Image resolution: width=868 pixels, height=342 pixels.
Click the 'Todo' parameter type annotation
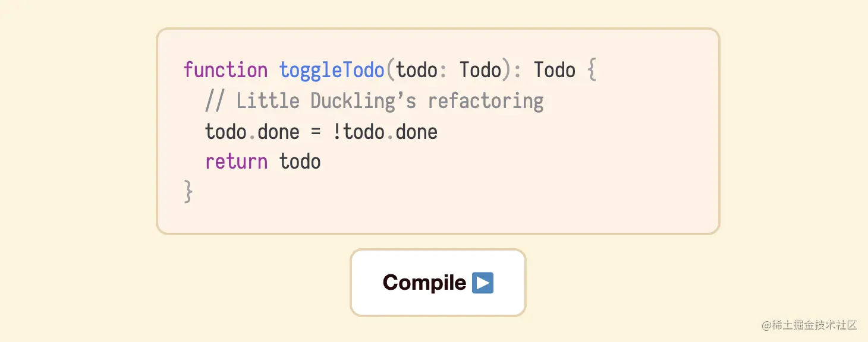pyautogui.click(x=480, y=70)
